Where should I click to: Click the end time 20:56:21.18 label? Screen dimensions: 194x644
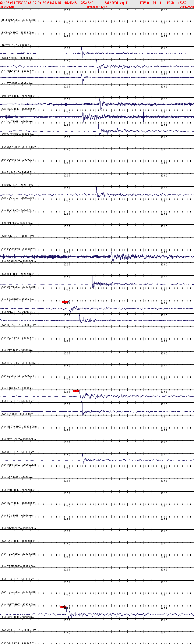coord(187,7)
